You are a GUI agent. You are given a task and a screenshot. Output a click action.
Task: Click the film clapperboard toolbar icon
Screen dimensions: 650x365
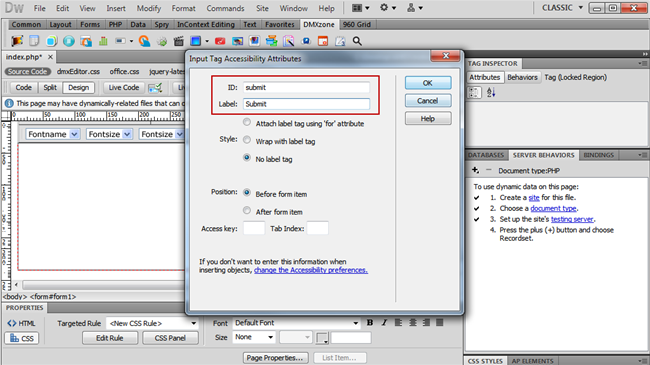coord(179,41)
